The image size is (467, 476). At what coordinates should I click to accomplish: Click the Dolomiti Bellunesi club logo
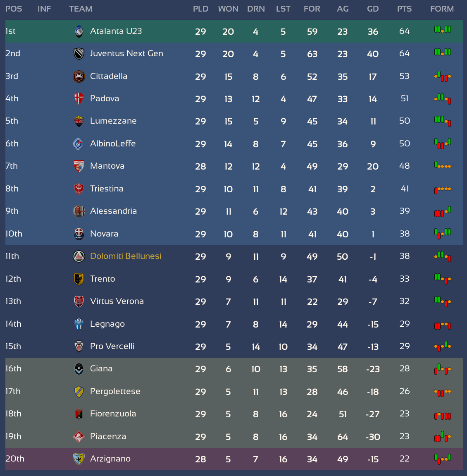pos(79,256)
